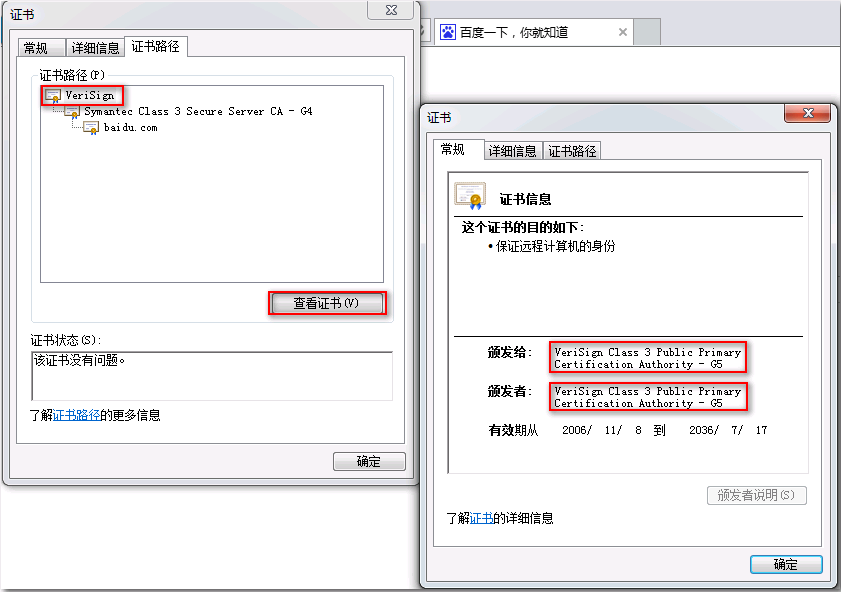Close the 百度一下 browser tab
Viewport: 841px width, 592px height.
pyautogui.click(x=623, y=32)
